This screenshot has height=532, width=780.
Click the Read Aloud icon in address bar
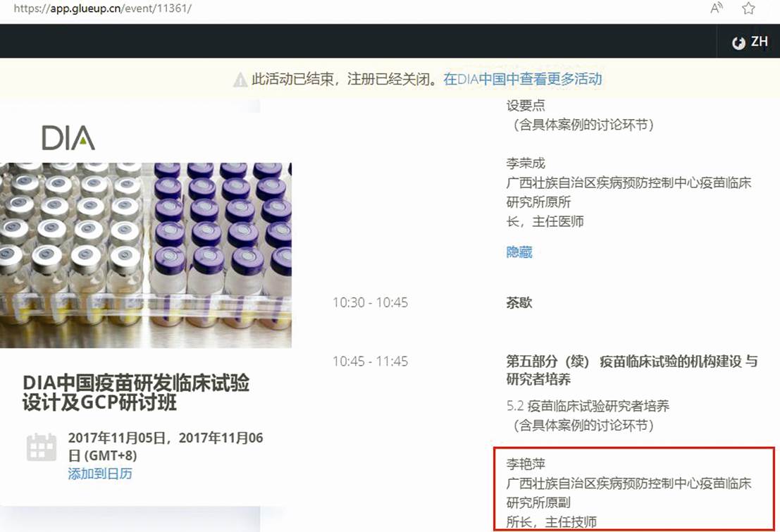click(x=716, y=8)
